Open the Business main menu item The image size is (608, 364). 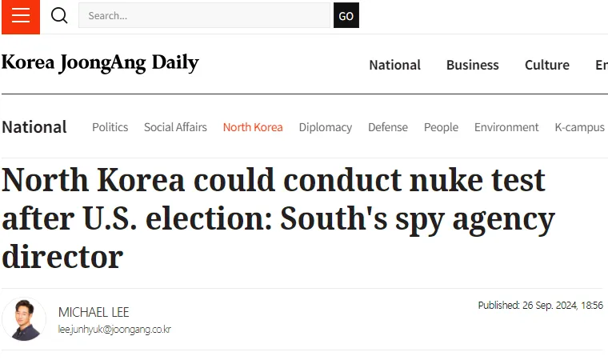click(x=472, y=65)
